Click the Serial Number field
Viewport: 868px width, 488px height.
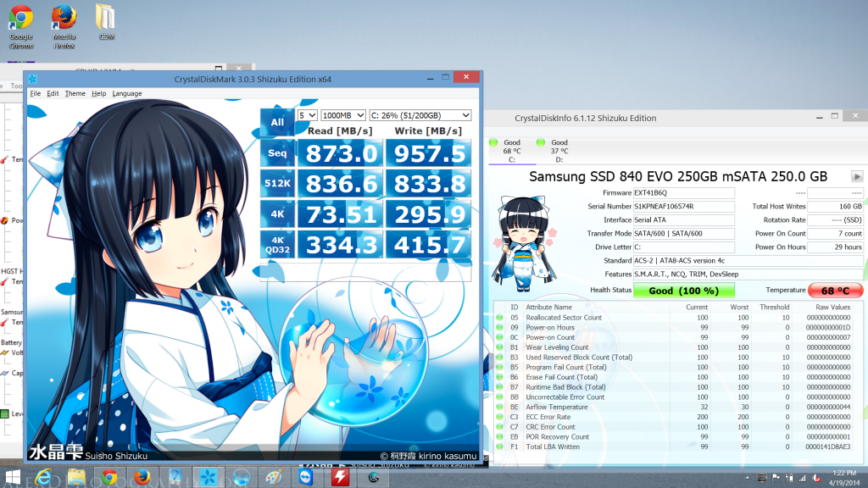[684, 207]
